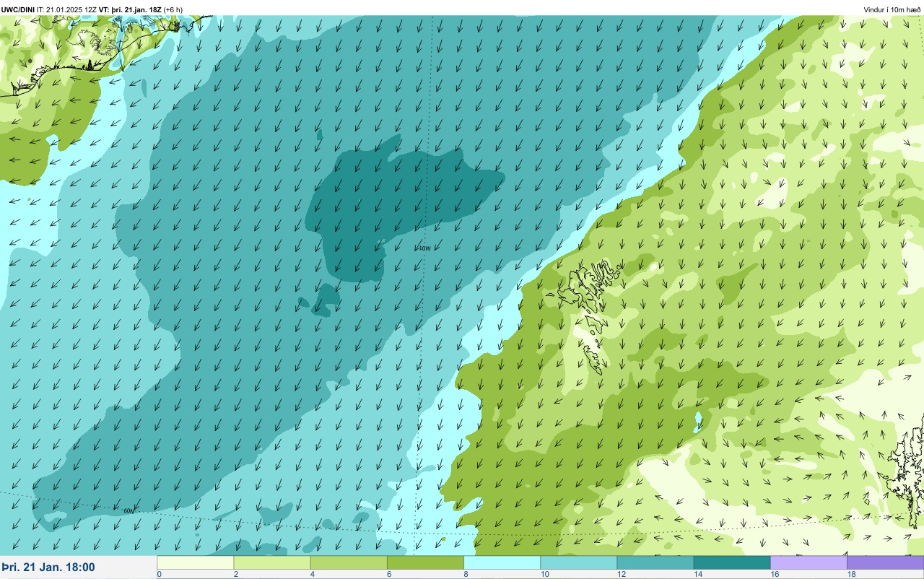924x579 pixels.
Task: Click the pale yellow 0–2 legend swatch
Action: (x=196, y=562)
